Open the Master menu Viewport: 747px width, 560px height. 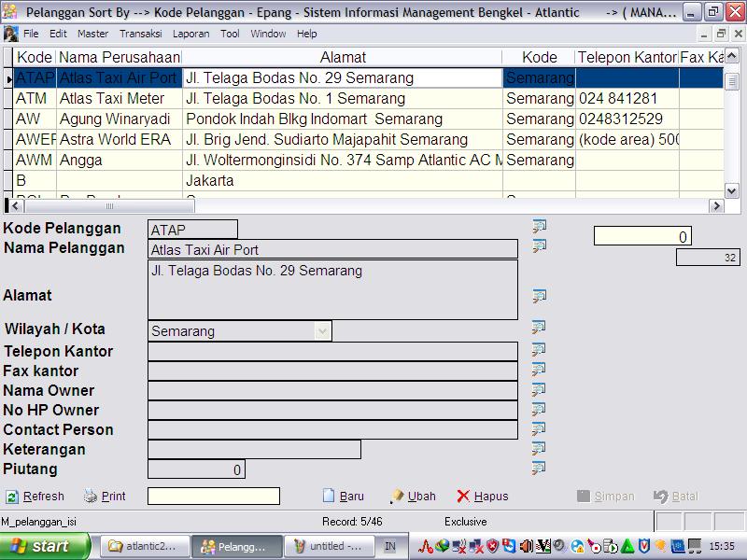coord(92,34)
